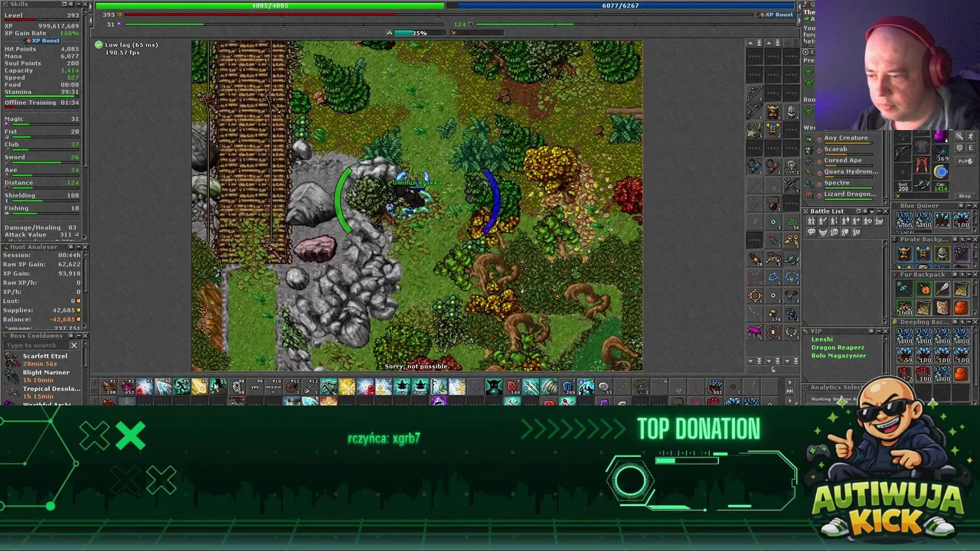Select Leeshi in the VIP list

(822, 339)
